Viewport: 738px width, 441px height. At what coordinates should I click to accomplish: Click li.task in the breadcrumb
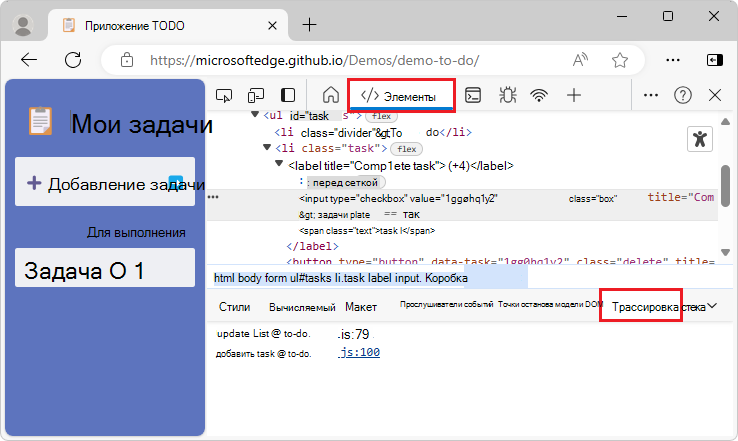pos(349,278)
